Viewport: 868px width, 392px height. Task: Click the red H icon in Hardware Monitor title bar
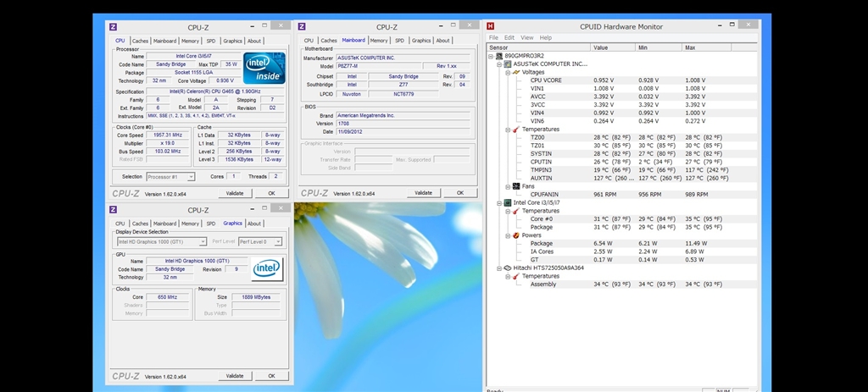click(x=490, y=26)
